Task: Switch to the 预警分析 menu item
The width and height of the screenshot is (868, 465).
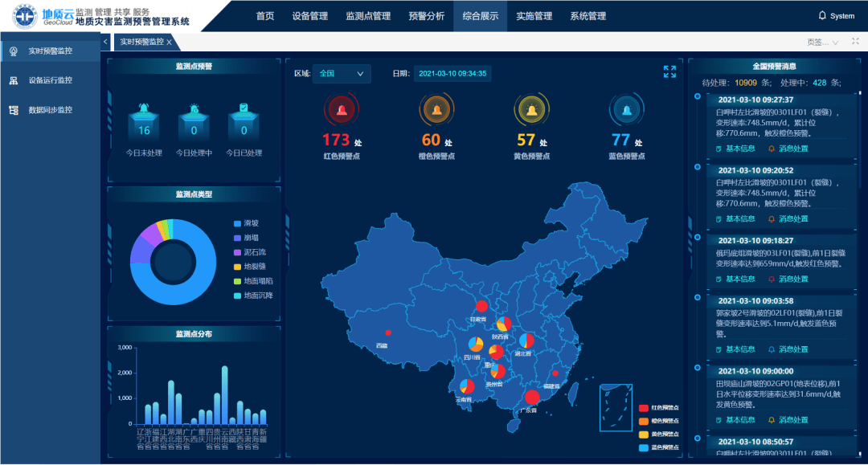Action: pos(425,14)
